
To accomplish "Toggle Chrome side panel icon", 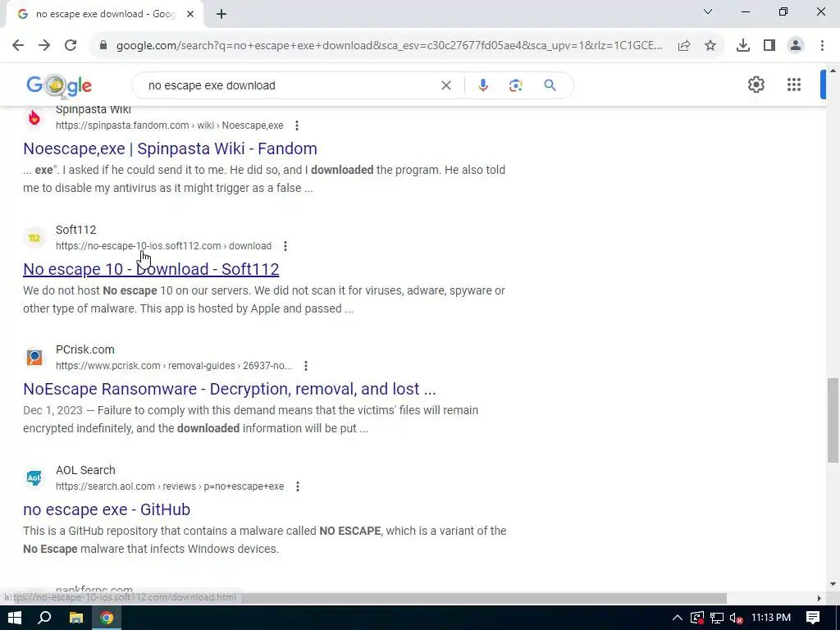I will [x=769, y=46].
